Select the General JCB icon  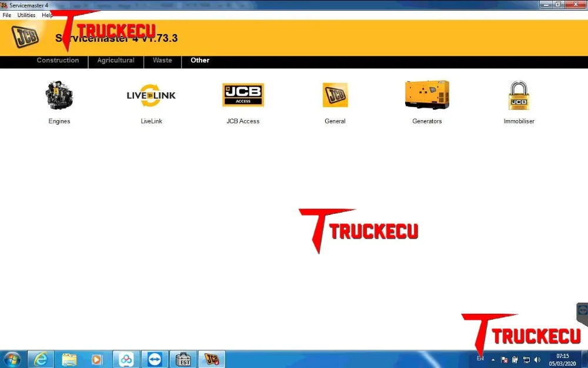click(x=335, y=95)
